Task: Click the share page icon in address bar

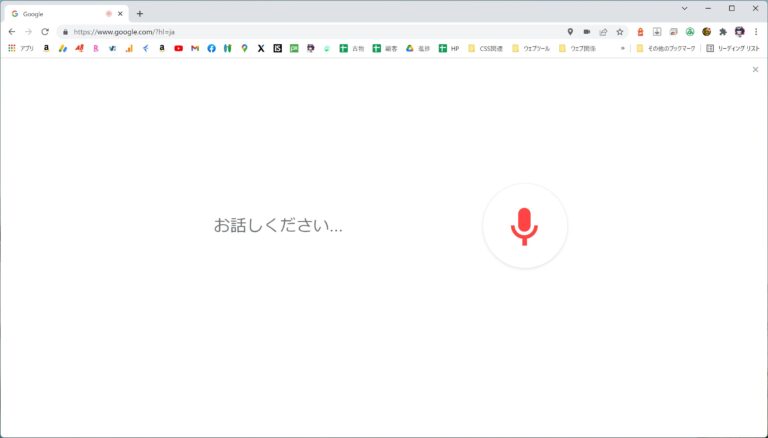Action: click(603, 31)
